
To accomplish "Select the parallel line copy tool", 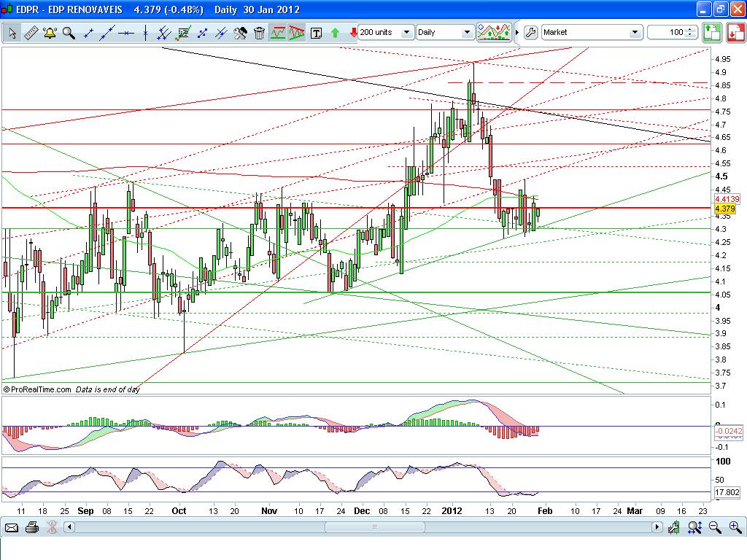I will click(x=221, y=33).
